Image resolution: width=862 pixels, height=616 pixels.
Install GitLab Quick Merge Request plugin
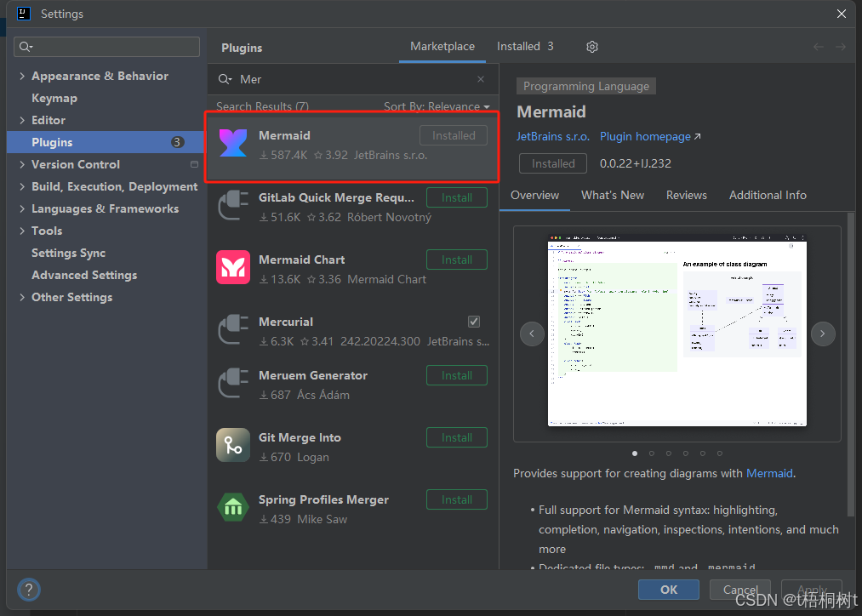point(457,198)
